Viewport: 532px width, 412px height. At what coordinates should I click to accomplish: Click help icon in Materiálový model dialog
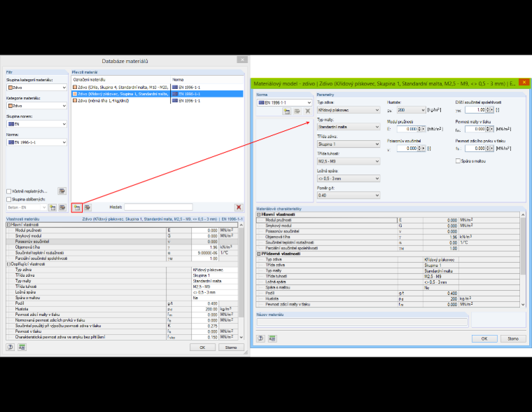tap(260, 338)
